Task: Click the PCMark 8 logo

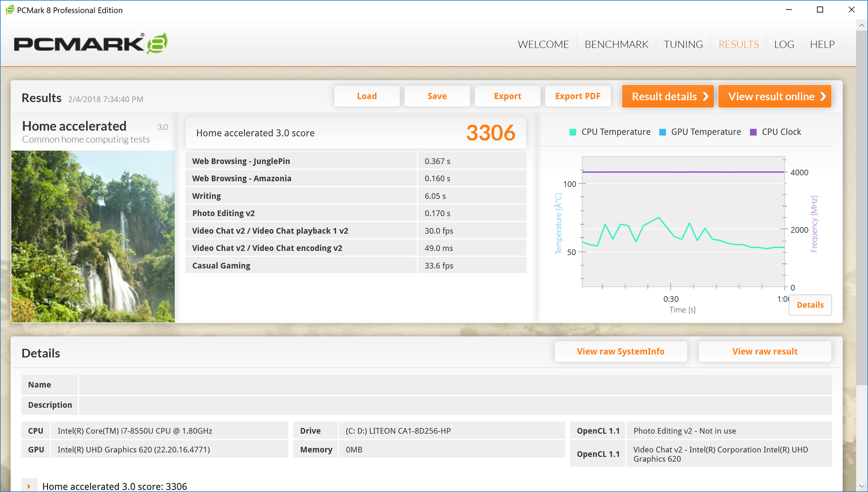Action: pyautogui.click(x=90, y=44)
